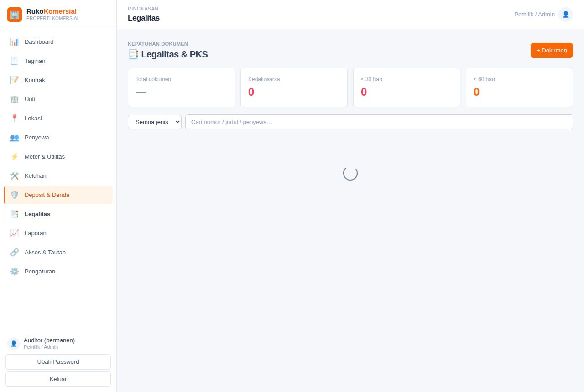The height and width of the screenshot is (392, 584).
Task: Click the + Dokumen button
Action: pyautogui.click(x=552, y=51)
